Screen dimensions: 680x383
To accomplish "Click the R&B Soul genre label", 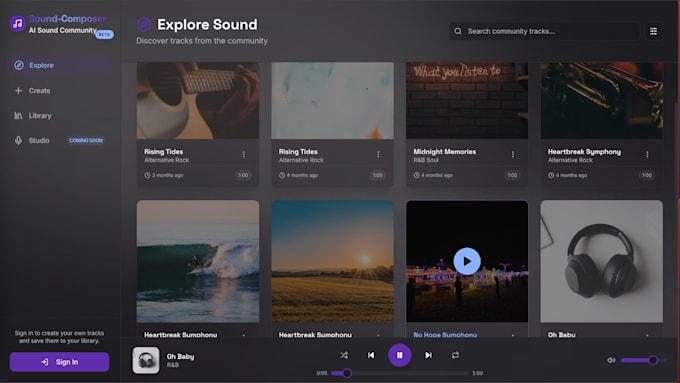I will coord(426,160).
